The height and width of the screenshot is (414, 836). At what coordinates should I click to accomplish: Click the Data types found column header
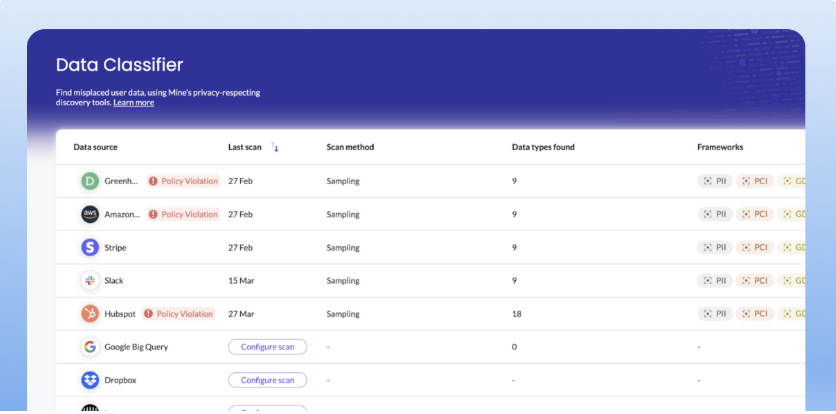[x=543, y=147]
